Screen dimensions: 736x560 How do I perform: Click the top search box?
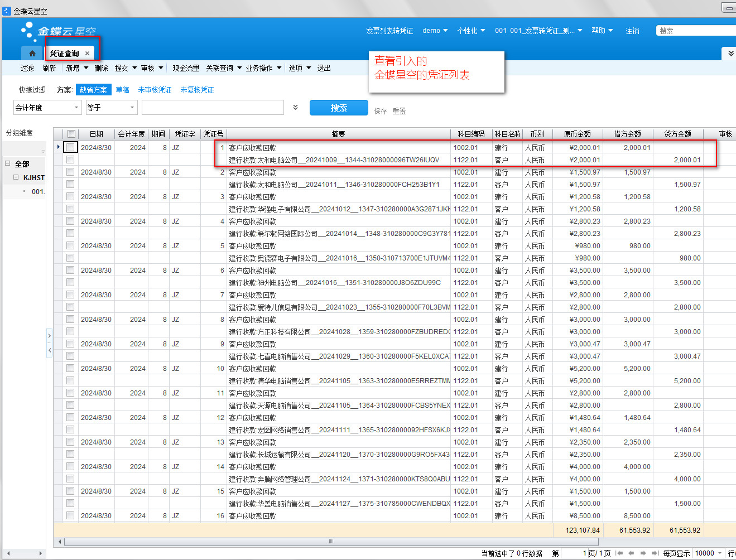(696, 31)
